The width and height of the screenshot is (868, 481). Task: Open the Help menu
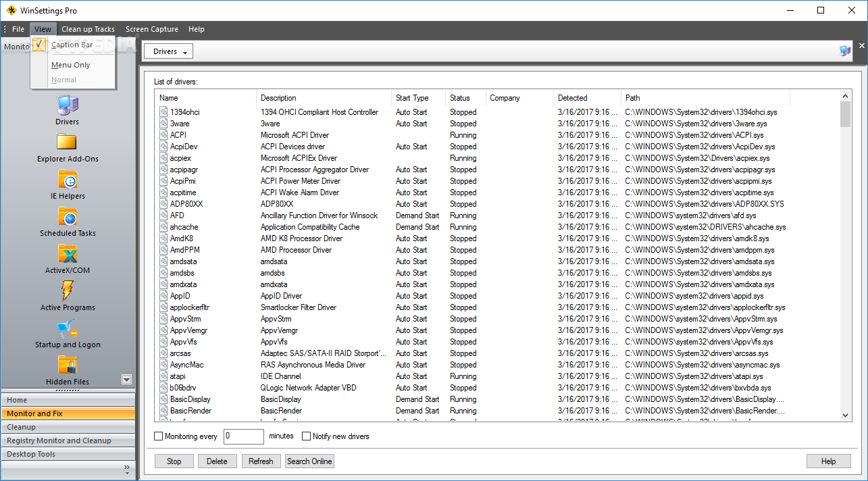[x=197, y=29]
